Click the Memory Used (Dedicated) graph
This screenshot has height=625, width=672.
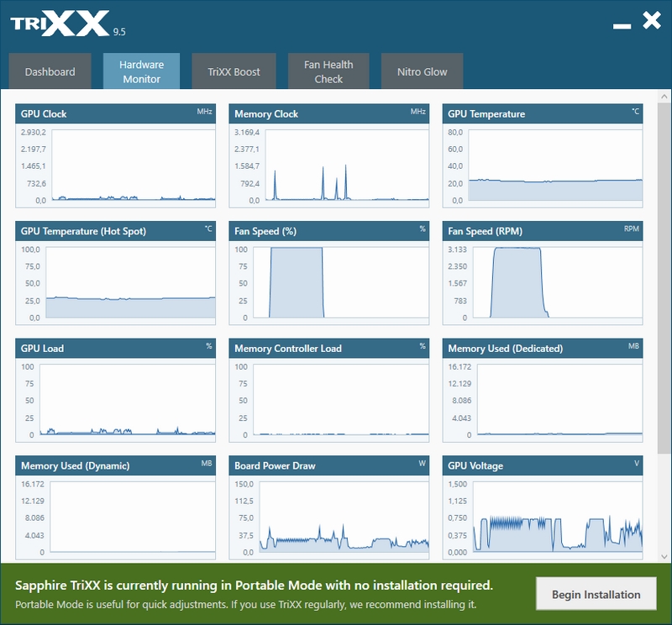(x=559, y=400)
